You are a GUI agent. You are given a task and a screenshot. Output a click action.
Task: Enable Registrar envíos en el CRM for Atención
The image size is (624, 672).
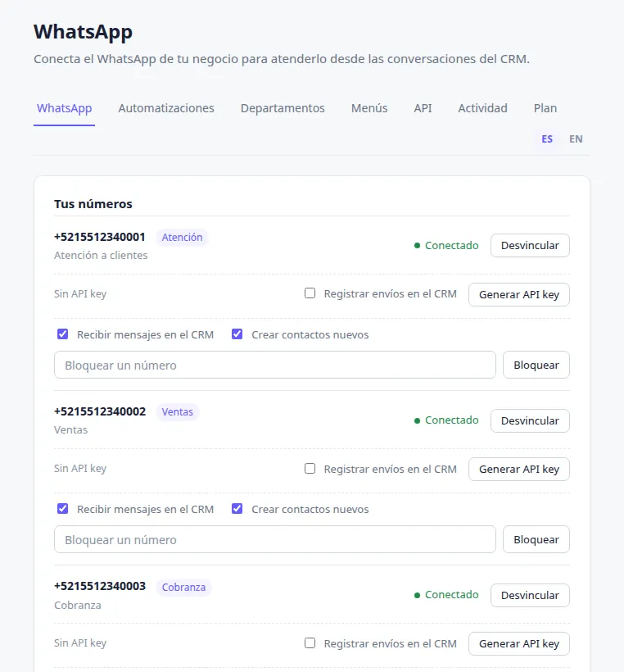[x=310, y=293]
